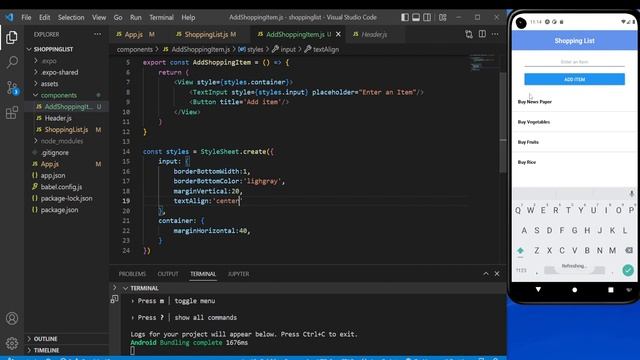
Task: Open the Extensions view in activity bar
Action: (12, 113)
